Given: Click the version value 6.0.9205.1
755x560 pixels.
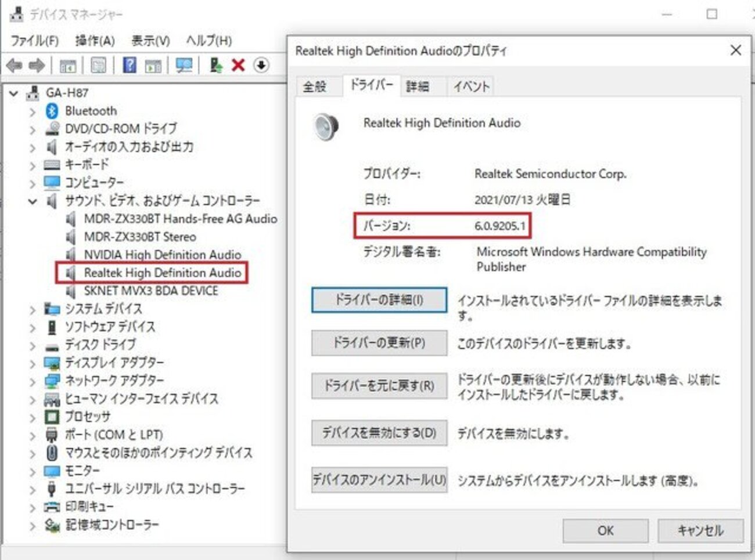Looking at the screenshot, I should 500,226.
